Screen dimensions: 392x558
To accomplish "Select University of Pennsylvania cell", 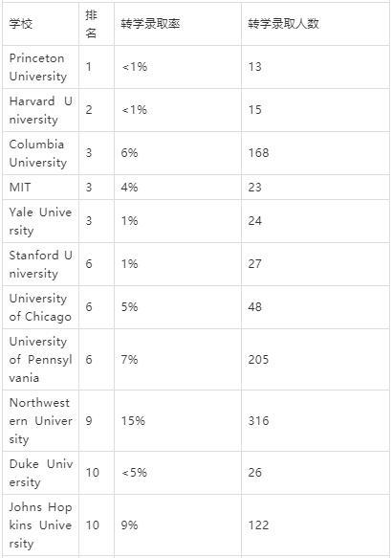I will pos(40,360).
